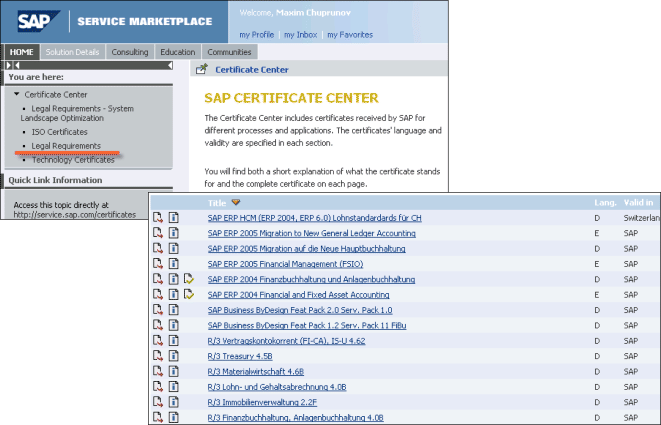Screen dimensions: 661x425
Task: Show info icon for R/3 Vertragskontokorrent row
Action: pyautogui.click(x=174, y=341)
